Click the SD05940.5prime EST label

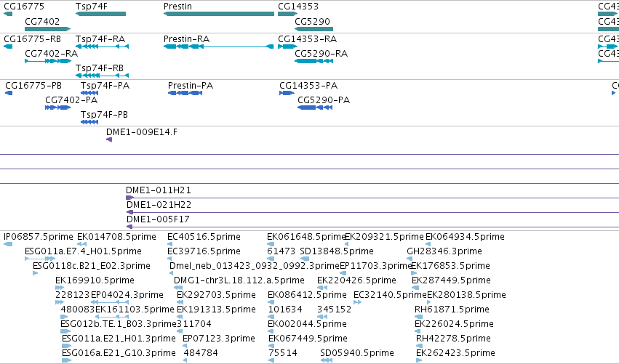(x=357, y=353)
